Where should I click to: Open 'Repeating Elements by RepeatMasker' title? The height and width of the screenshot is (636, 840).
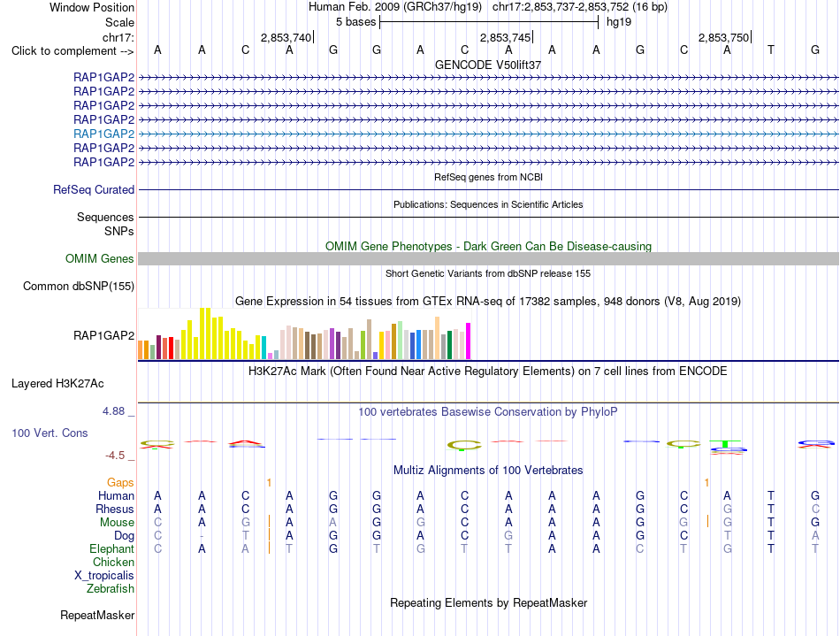click(x=488, y=602)
